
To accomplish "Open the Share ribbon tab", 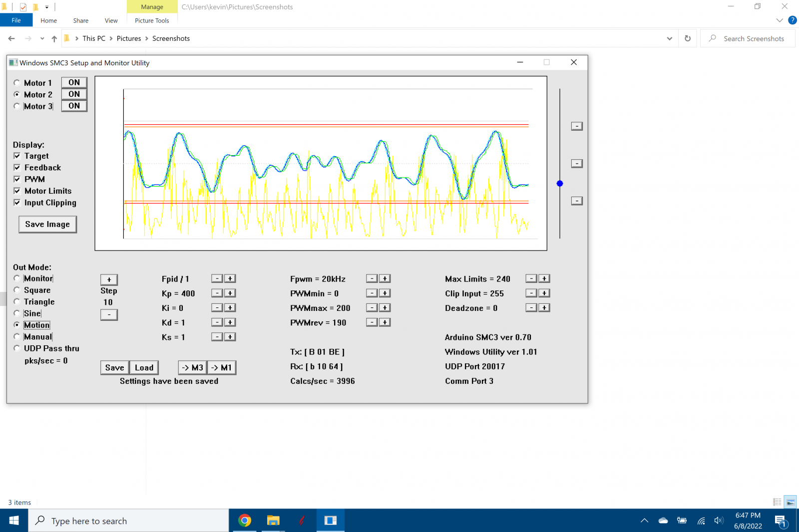I will [81, 20].
